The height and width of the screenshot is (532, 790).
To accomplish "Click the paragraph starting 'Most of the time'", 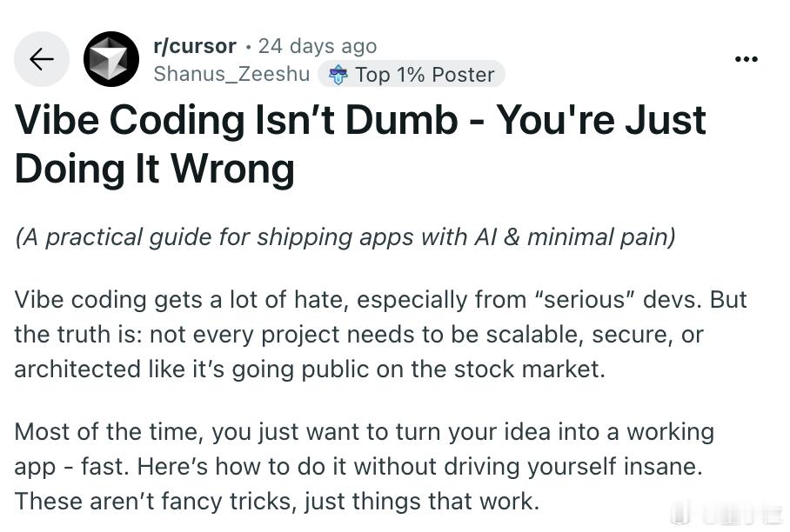I will tap(365, 467).
